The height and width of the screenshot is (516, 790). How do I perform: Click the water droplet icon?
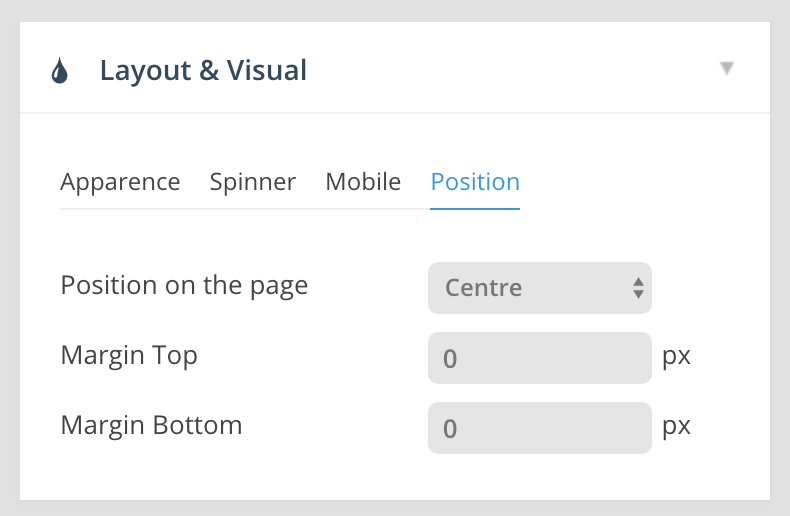[x=60, y=71]
